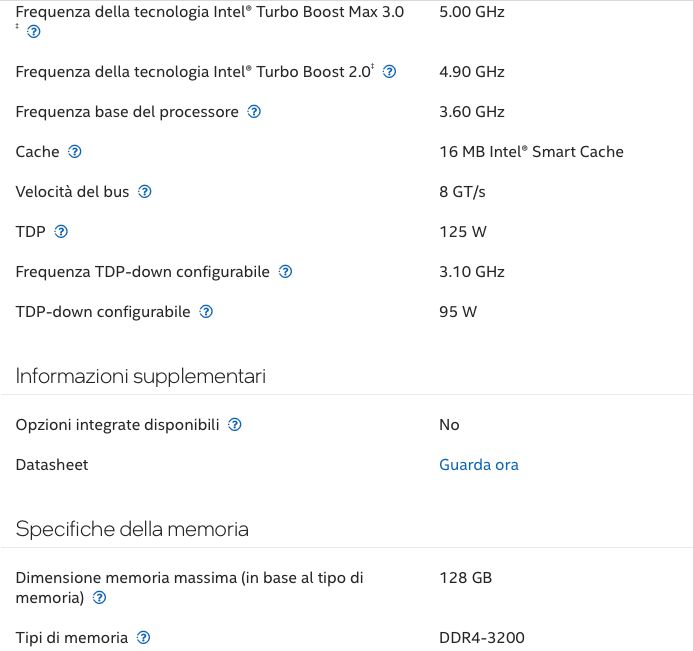Select the Specifiche della memoria heading

(132, 529)
